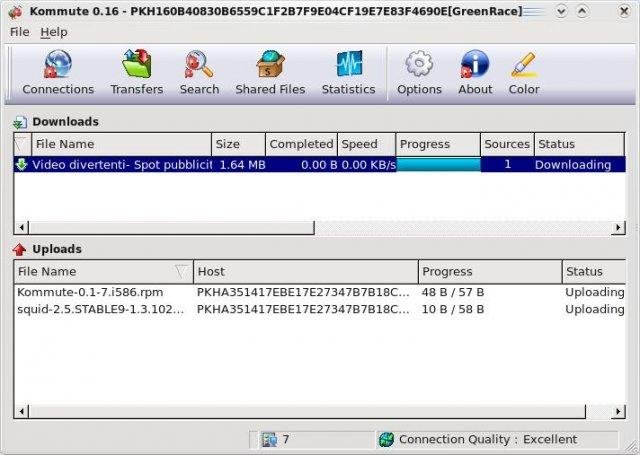Viewport: 640px width, 455px height.
Task: Click the Search magnifier icon
Action: coord(199,66)
